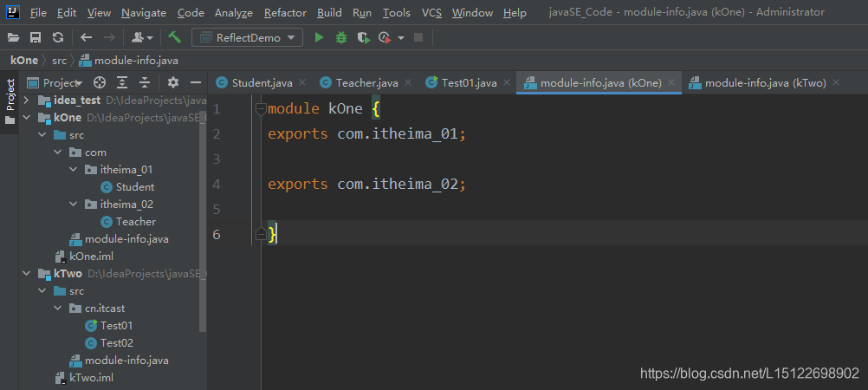Image resolution: width=868 pixels, height=390 pixels.
Task: Click the Stop square icon
Action: point(418,37)
